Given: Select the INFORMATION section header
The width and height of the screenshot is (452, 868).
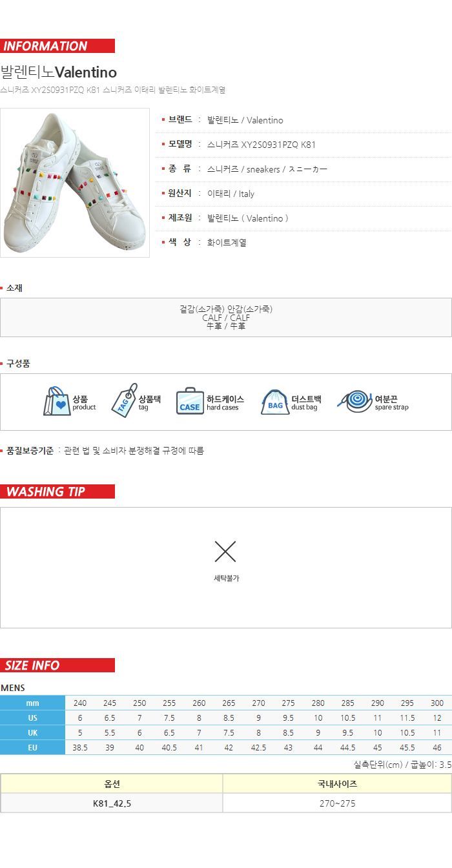Looking at the screenshot, I should coord(57,46).
